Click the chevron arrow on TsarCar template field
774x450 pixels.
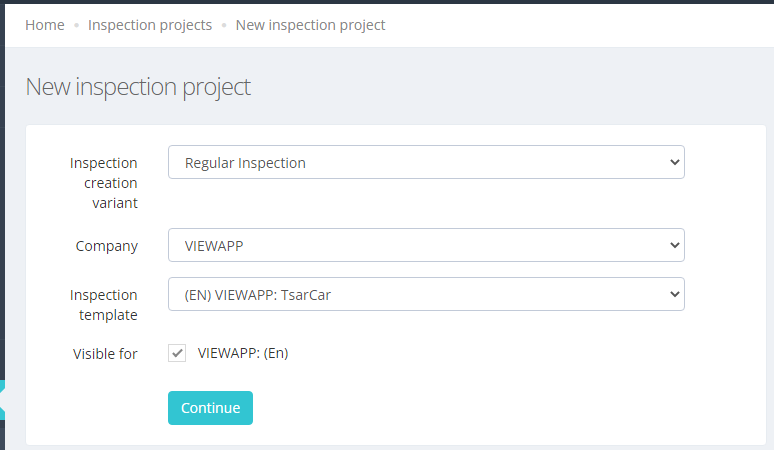(x=674, y=294)
